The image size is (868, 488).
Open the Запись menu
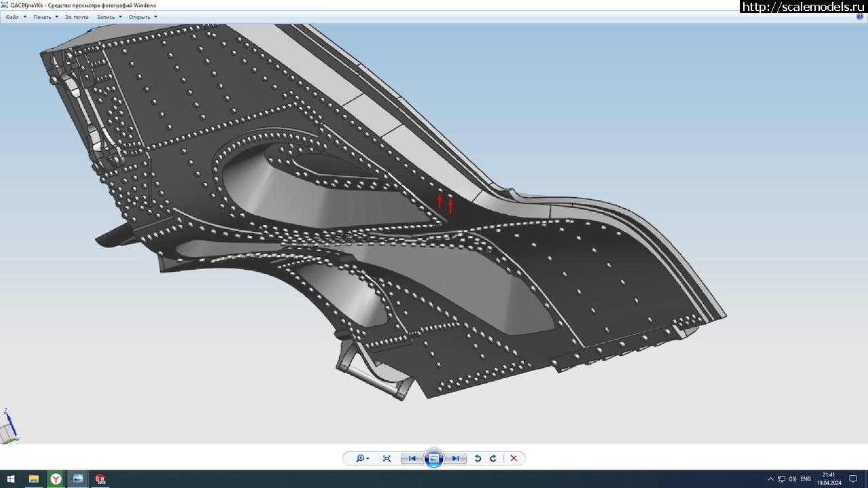(x=109, y=17)
